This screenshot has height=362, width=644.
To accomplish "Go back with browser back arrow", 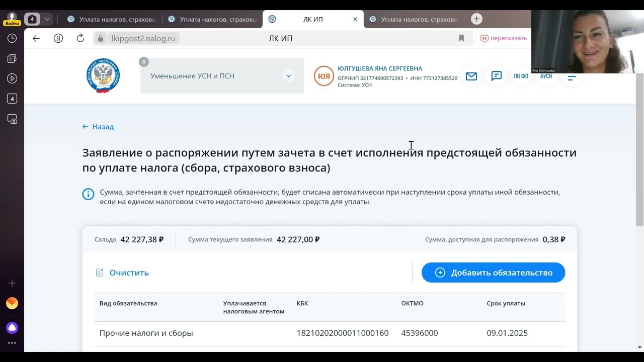I will (36, 38).
